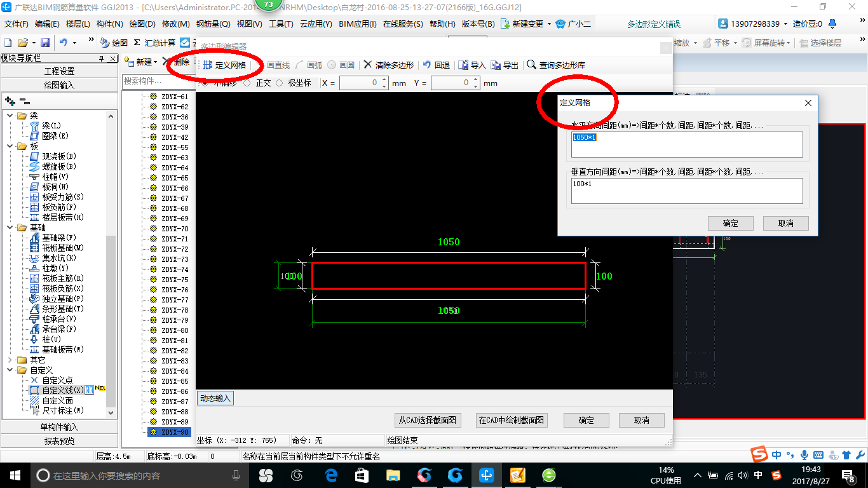Collapse the 板 folder in tree
The height and width of the screenshot is (488, 868).
coord(10,146)
